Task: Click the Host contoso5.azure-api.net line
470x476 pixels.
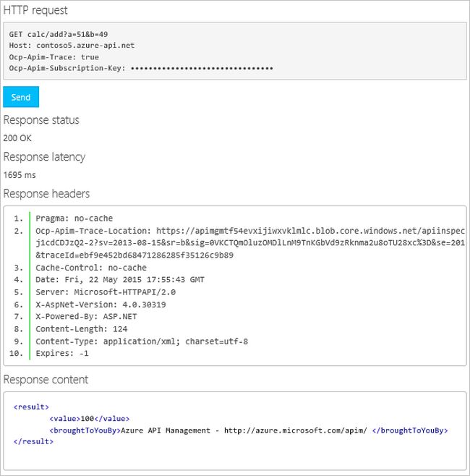Action: [x=72, y=45]
